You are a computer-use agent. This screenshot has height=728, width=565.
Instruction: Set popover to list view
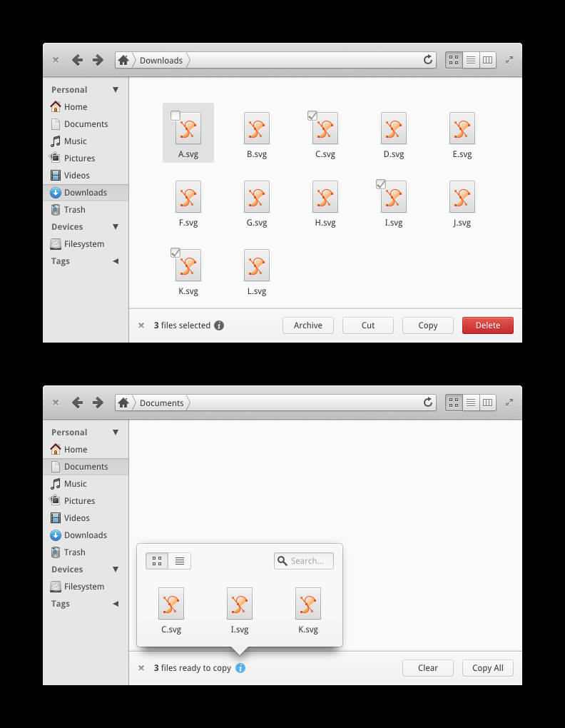[x=180, y=561]
